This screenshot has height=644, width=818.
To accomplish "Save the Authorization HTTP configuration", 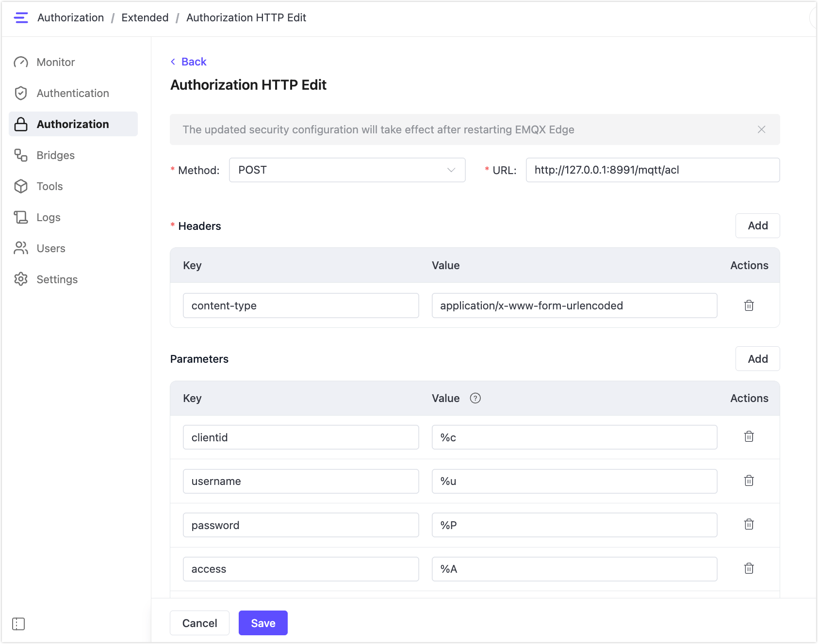I will pos(263,623).
